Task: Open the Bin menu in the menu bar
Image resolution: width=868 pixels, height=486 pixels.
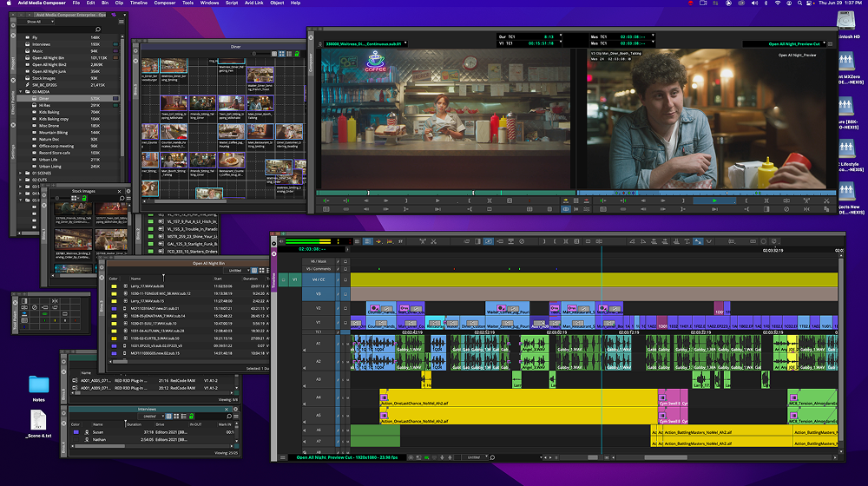Action: [x=105, y=3]
